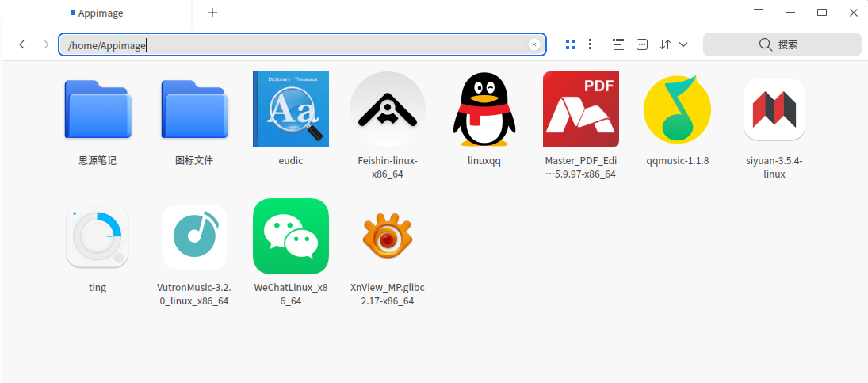Select the Feishin-linux-x86_64 app icon
The width and height of the screenshot is (868, 383).
click(x=388, y=109)
